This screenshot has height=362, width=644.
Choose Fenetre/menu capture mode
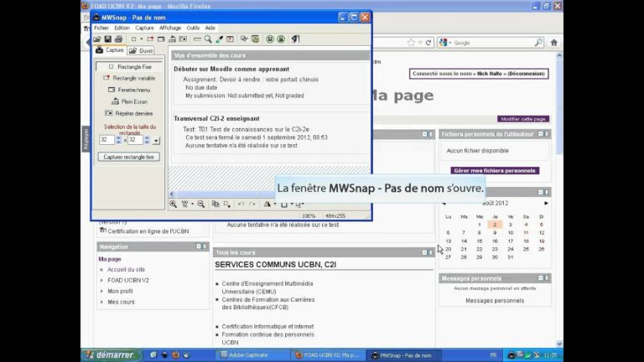(129, 90)
